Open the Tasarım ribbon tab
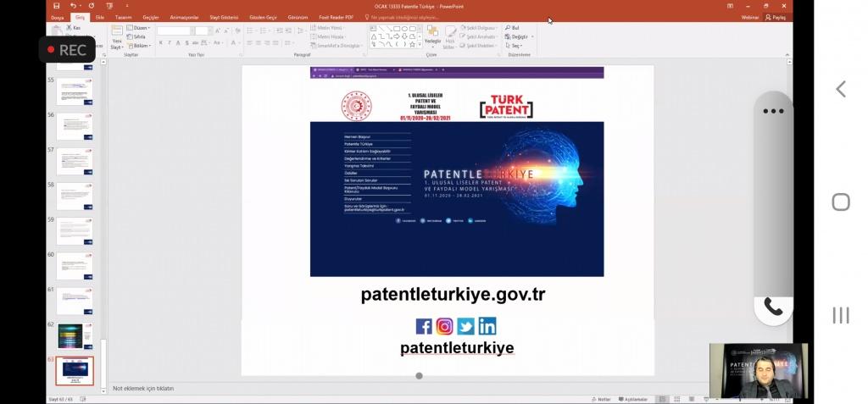This screenshot has height=404, width=868. [x=124, y=17]
